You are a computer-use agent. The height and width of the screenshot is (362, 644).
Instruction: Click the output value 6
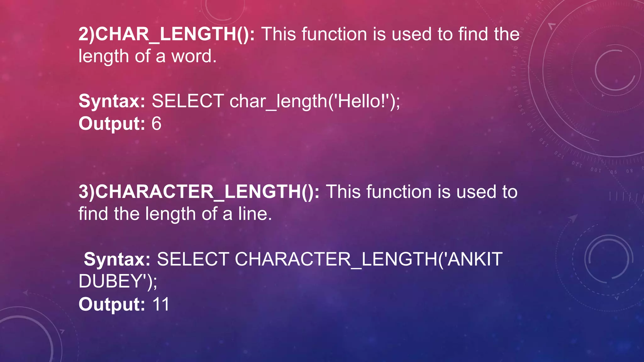click(157, 123)
